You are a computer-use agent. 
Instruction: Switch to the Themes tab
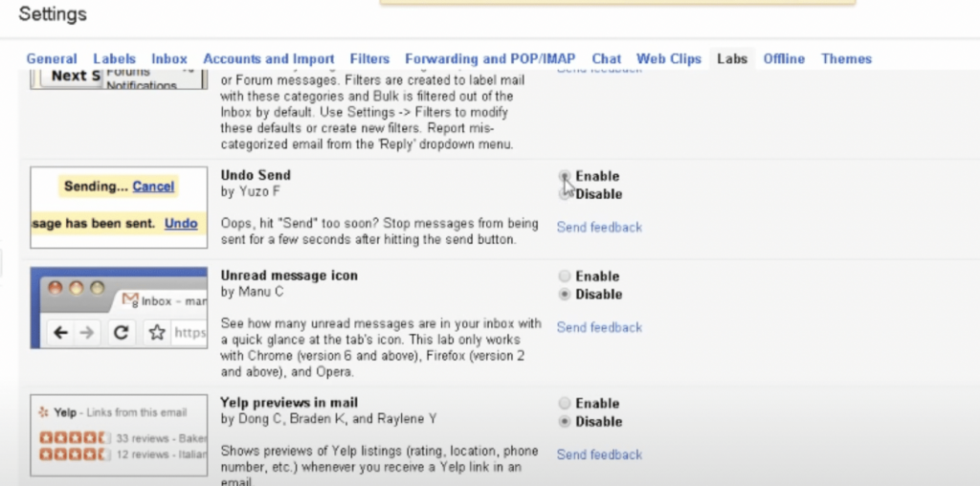point(846,58)
